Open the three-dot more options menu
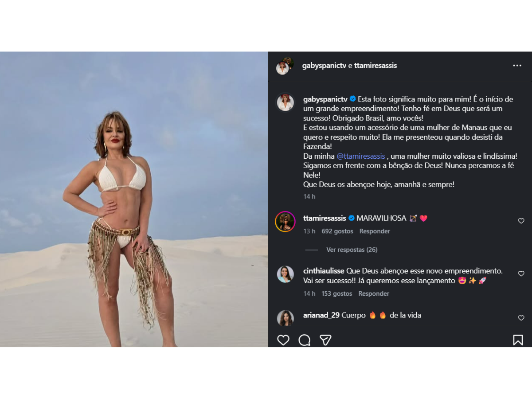 (517, 66)
